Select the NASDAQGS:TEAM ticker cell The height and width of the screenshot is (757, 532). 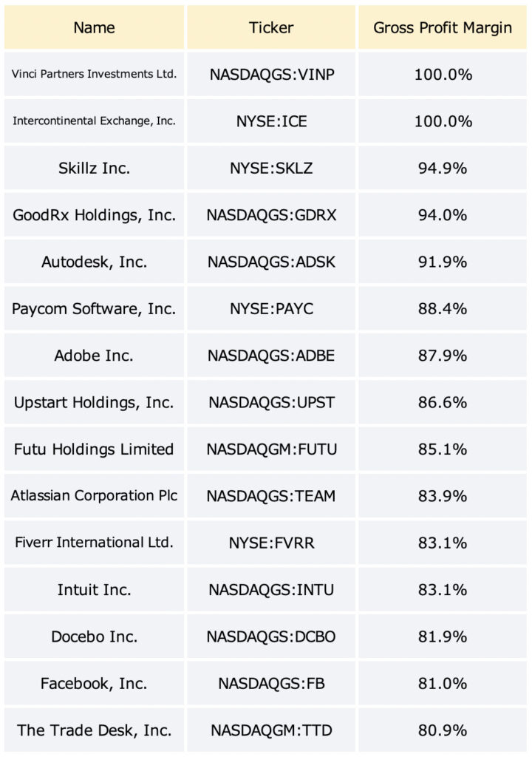coord(271,495)
